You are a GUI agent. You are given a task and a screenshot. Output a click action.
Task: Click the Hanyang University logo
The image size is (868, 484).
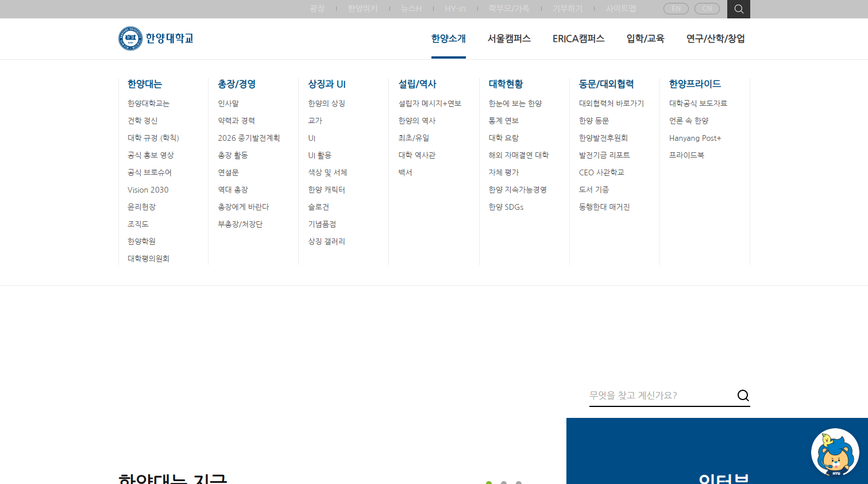coord(156,39)
